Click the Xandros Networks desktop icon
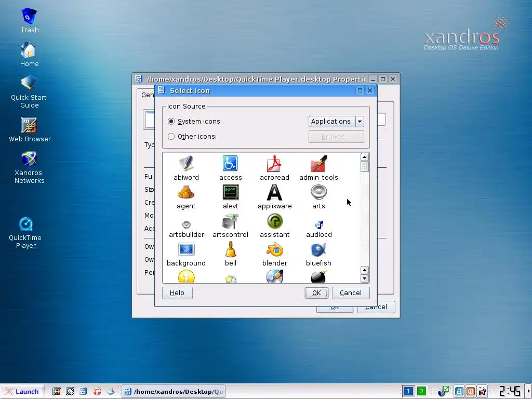Viewport: 532px width, 399px height. click(29, 167)
